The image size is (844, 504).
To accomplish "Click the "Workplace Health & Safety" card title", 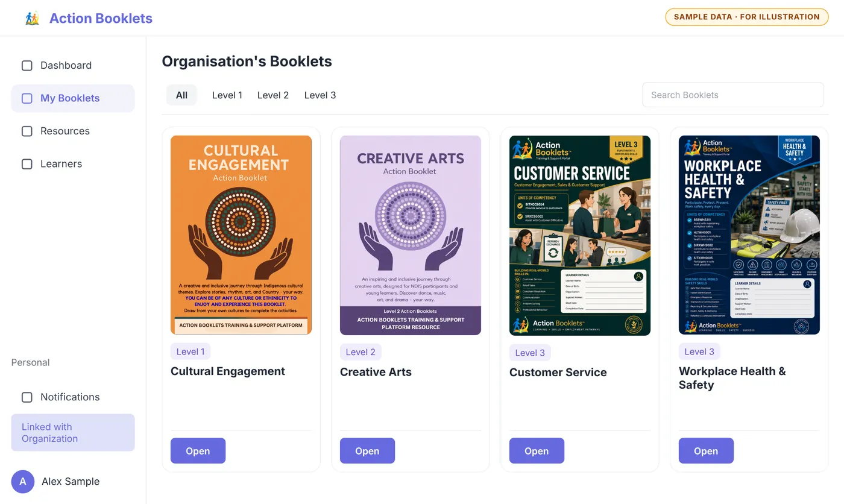I will [732, 378].
